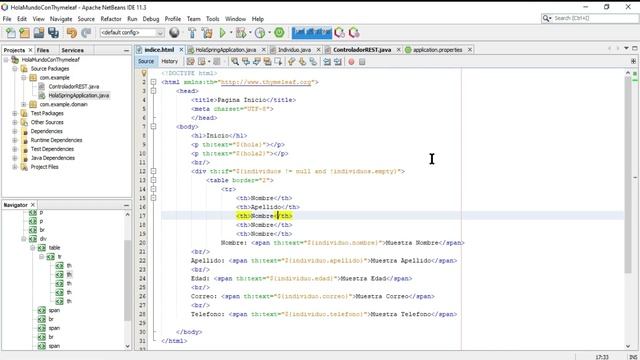Click the Save All toolbar icon
Image resolution: width=640 pixels, height=360 pixels.
(53, 33)
